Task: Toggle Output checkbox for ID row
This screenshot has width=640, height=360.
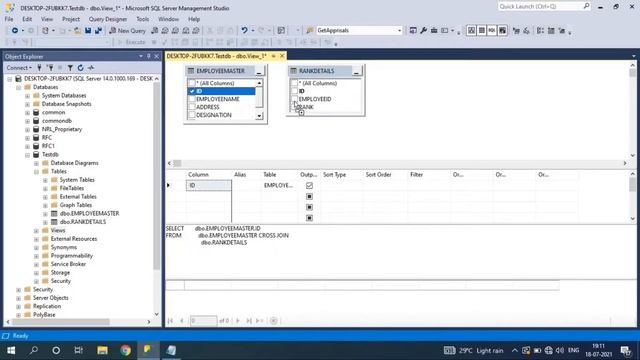Action: click(309, 186)
